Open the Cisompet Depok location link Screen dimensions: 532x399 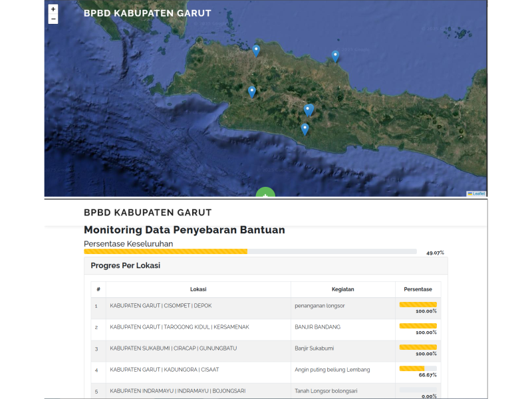click(x=160, y=306)
